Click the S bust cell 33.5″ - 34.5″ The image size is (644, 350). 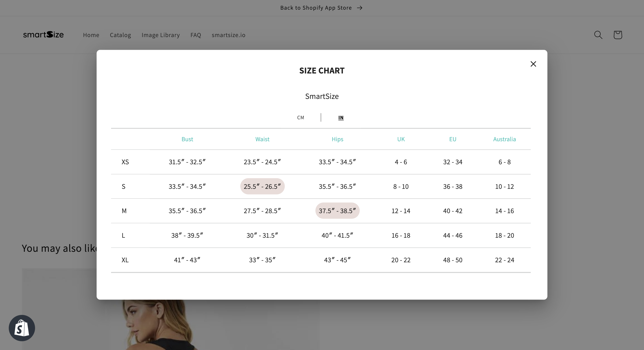[187, 187]
